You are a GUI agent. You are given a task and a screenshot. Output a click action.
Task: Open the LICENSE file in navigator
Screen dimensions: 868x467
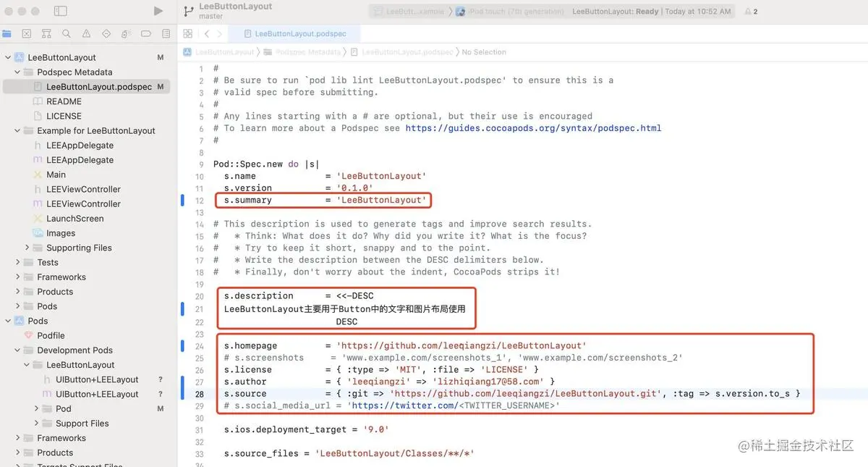[64, 116]
